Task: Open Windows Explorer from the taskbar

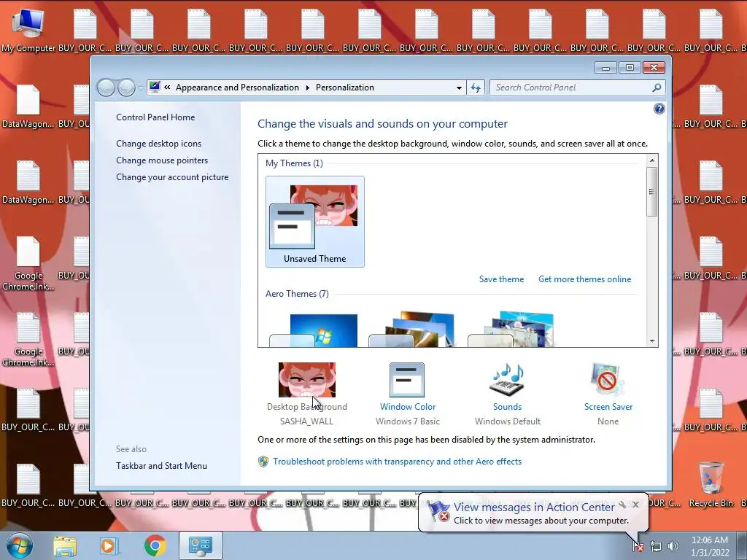Action: [65, 545]
